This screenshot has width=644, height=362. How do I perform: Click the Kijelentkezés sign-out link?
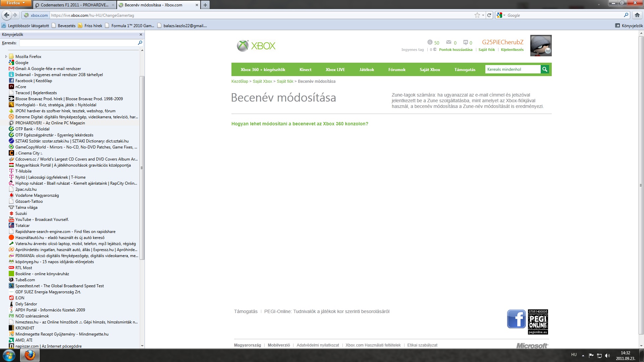[512, 50]
